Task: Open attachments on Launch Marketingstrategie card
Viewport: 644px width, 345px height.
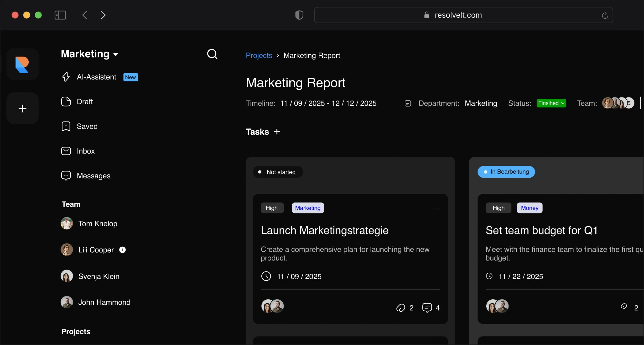Action: (400, 308)
